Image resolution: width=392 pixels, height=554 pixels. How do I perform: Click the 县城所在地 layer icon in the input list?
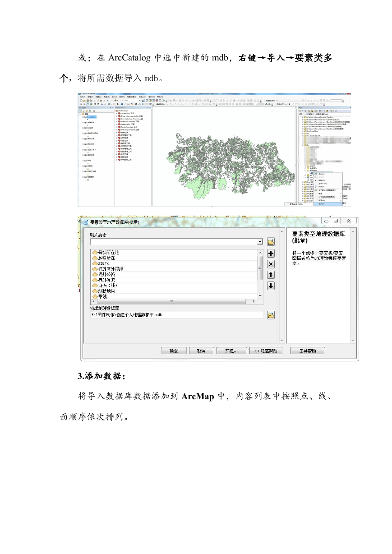pos(95,252)
